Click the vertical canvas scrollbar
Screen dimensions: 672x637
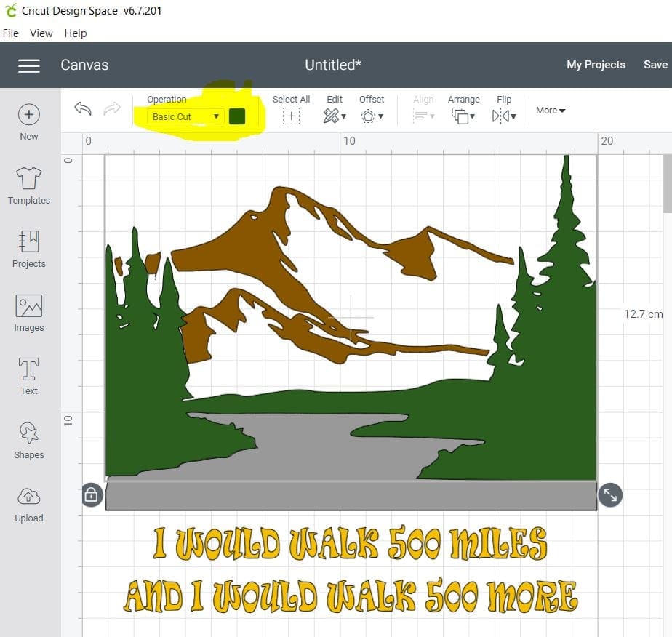(x=668, y=184)
